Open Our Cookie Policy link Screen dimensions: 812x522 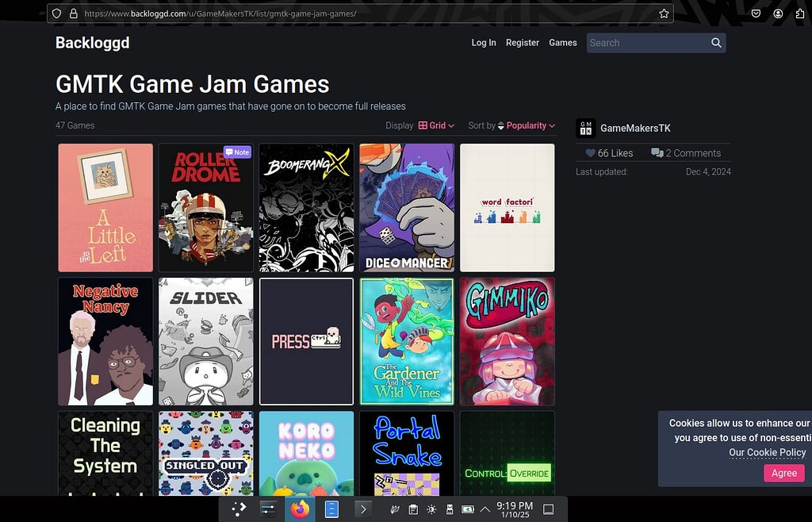coord(767,452)
